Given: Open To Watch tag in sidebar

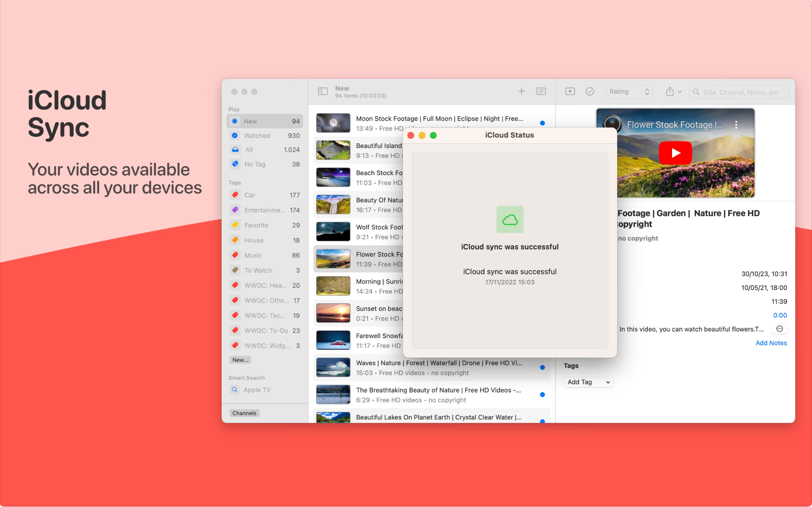Looking at the screenshot, I should coord(265,270).
